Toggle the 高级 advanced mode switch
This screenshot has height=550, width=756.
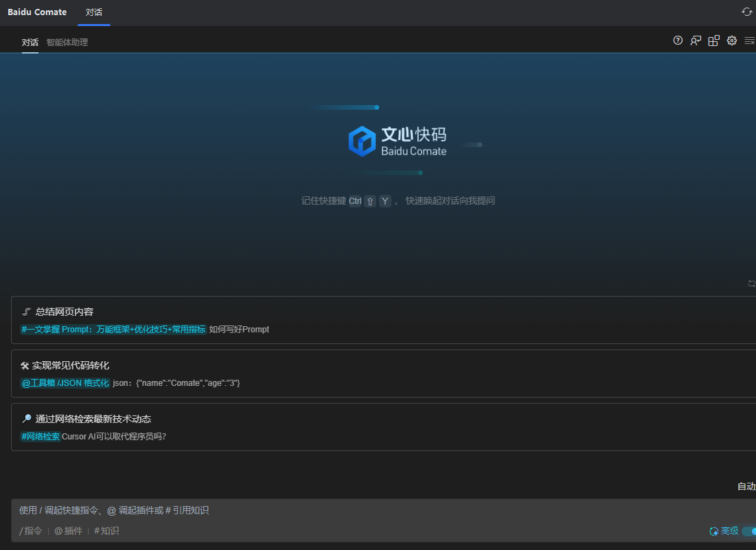(749, 531)
